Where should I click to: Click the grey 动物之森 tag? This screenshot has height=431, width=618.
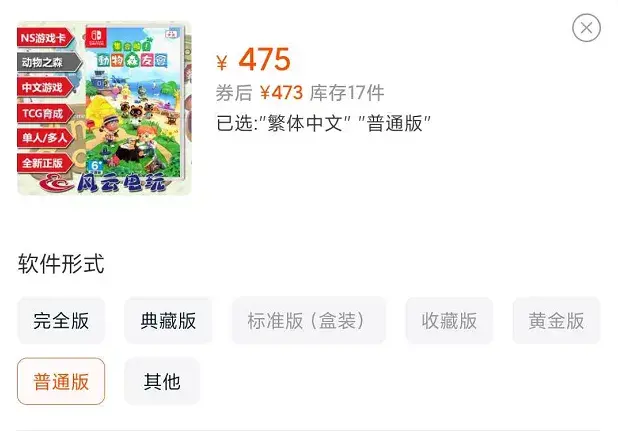click(49, 62)
